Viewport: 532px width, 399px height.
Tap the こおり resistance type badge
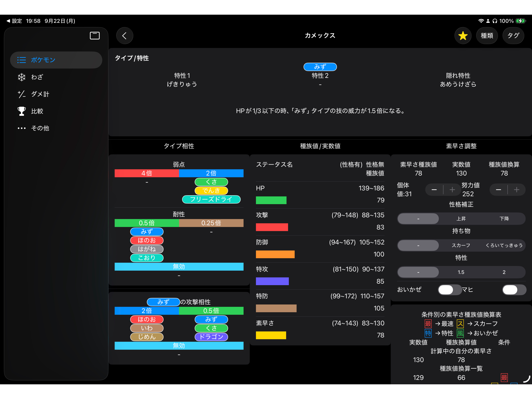147,257
